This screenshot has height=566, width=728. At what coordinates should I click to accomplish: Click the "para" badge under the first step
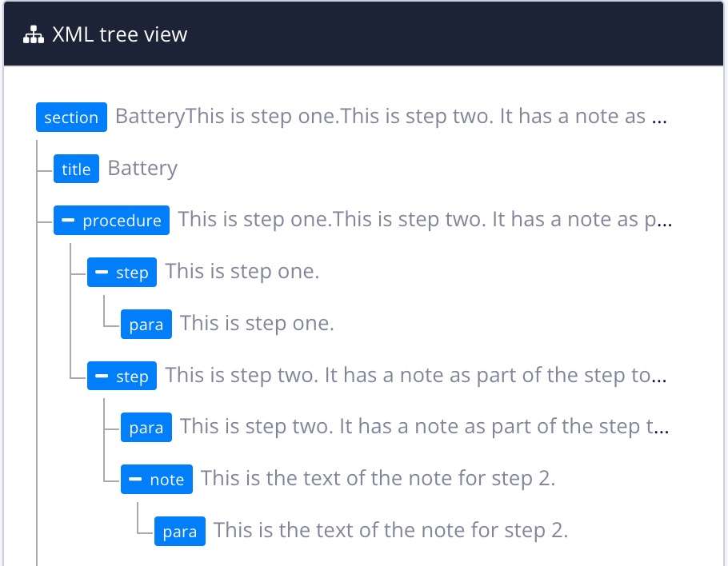click(x=146, y=324)
